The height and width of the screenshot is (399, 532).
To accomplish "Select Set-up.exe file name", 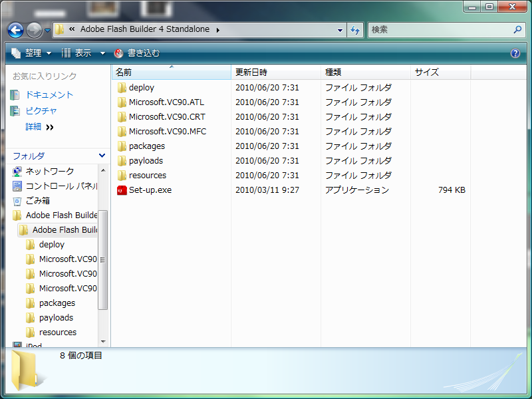I will click(x=150, y=190).
